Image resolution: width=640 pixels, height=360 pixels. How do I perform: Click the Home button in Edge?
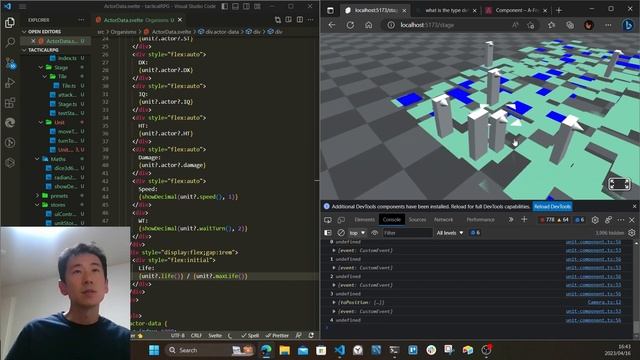[369, 25]
